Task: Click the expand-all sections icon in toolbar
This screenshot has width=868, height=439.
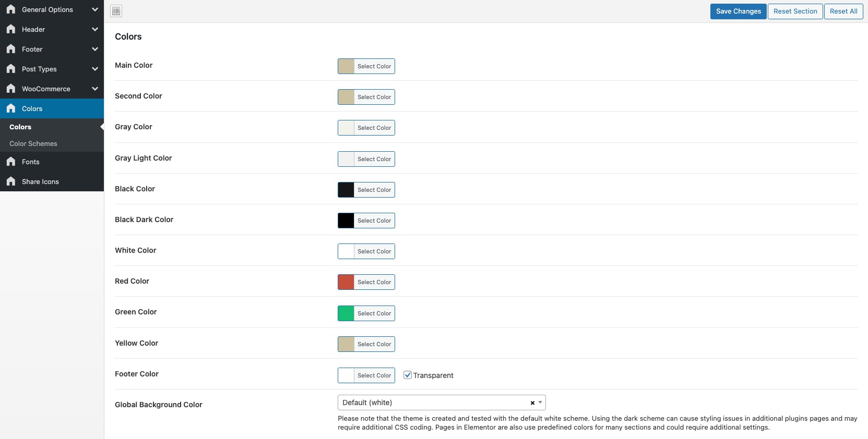Action: click(x=116, y=11)
